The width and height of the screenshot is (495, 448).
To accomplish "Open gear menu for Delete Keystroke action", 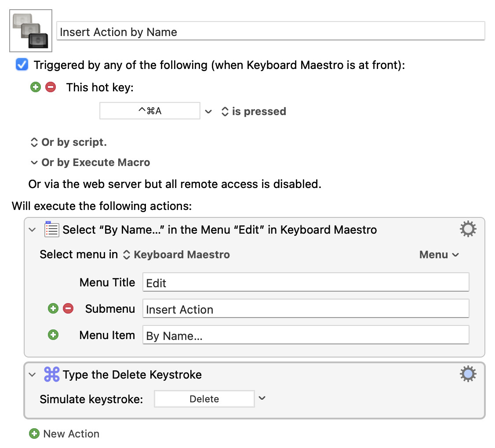I will point(468,374).
